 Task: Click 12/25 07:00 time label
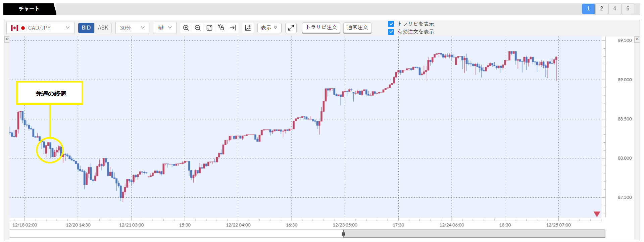click(558, 225)
